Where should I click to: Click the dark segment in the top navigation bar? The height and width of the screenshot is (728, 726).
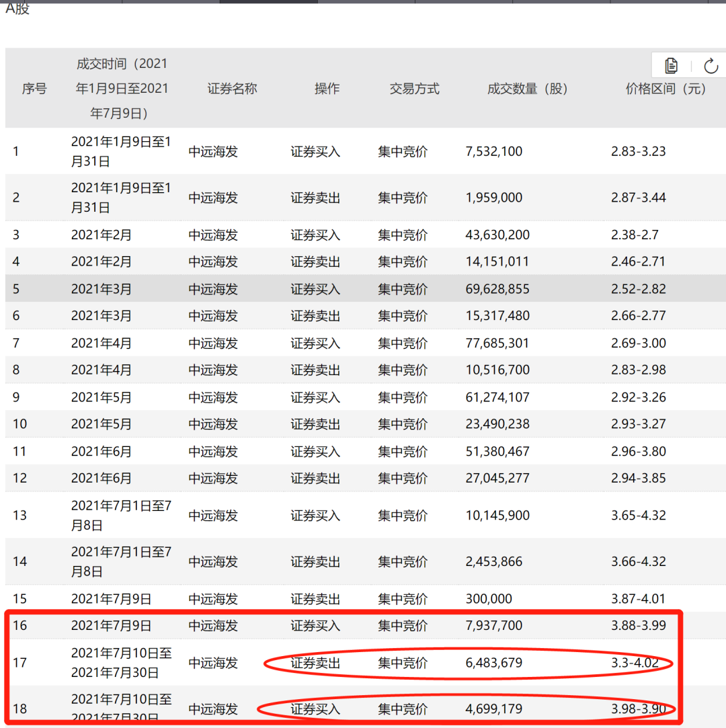click(269, 2)
